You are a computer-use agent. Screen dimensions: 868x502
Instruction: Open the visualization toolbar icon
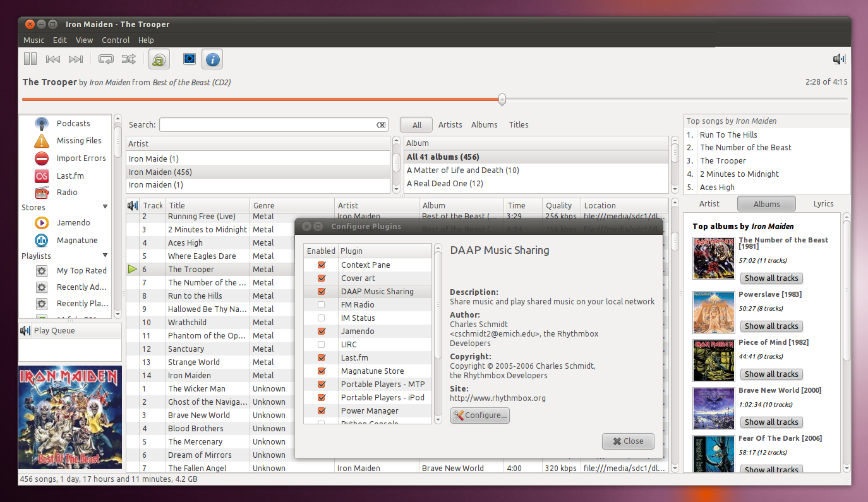(x=190, y=59)
